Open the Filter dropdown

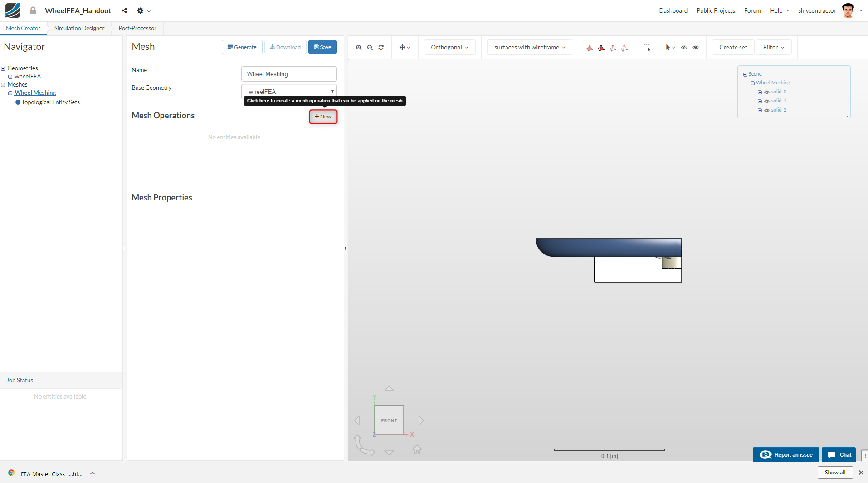click(x=774, y=47)
